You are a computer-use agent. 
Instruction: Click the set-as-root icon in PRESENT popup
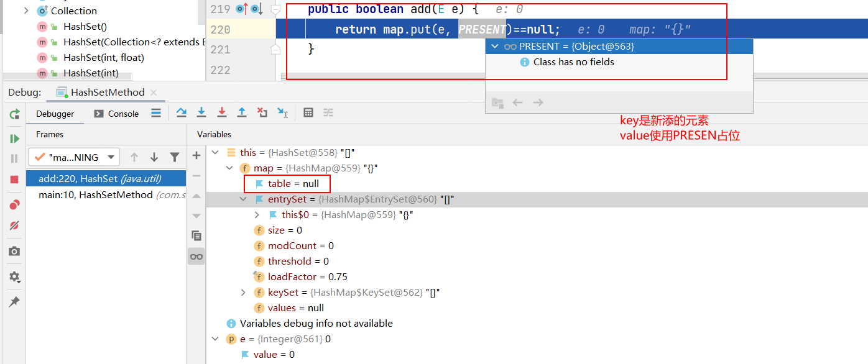tap(497, 102)
